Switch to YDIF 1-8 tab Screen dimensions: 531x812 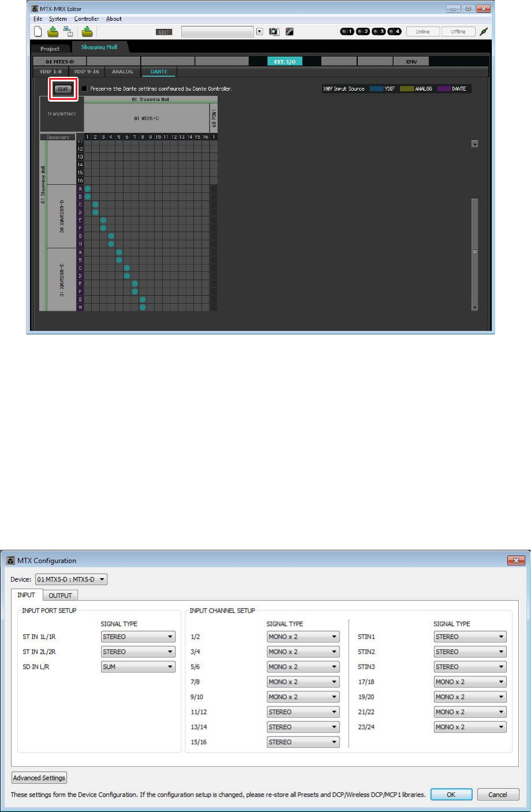tap(51, 72)
